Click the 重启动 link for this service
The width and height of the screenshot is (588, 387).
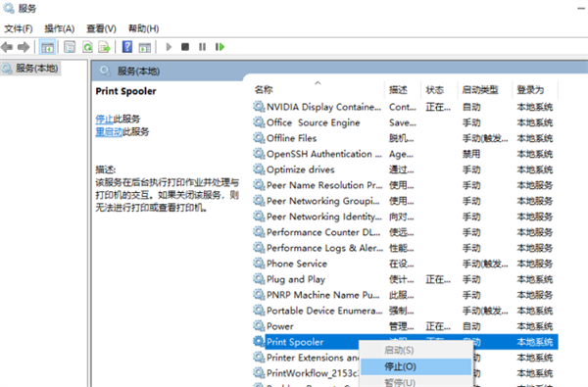tap(109, 132)
